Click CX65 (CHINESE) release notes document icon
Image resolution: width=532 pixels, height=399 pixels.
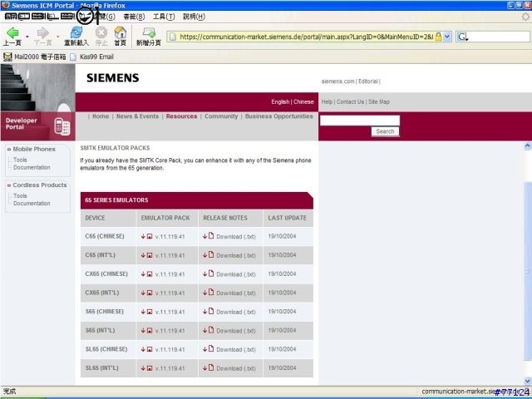[211, 273]
